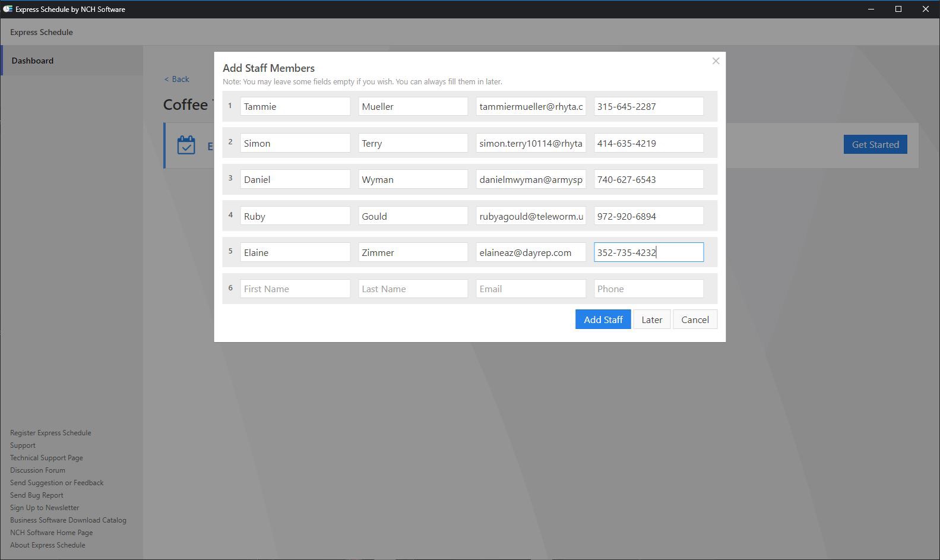Open Send Bug Report link
940x560 pixels.
tap(36, 495)
